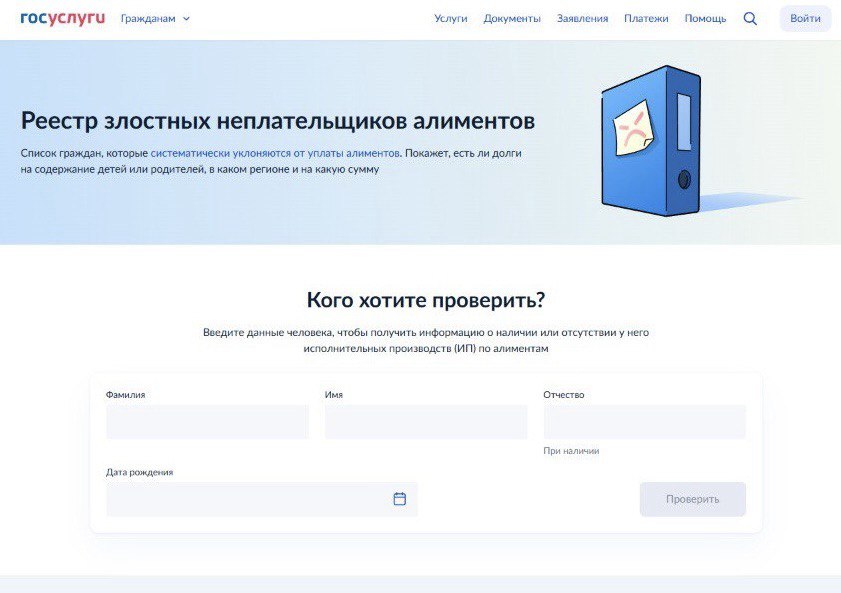Viewport: 841px width, 593px height.
Task: Click the blue binder folder illustration
Action: pyautogui.click(x=651, y=140)
